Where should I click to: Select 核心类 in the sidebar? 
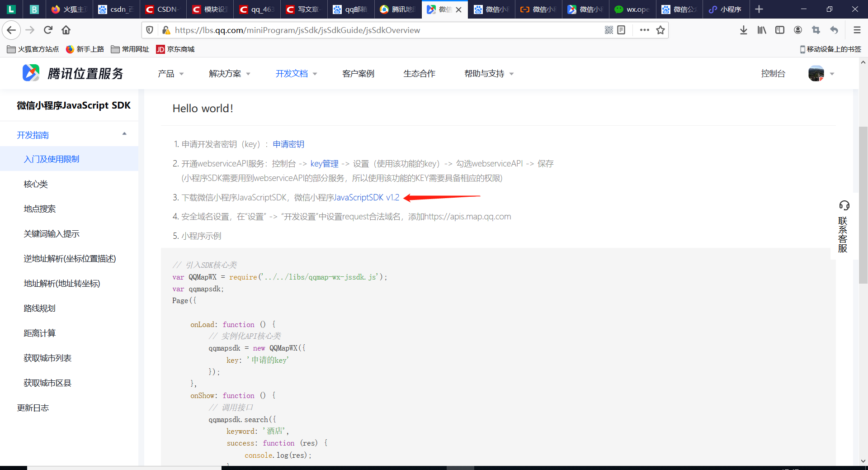(x=36, y=184)
